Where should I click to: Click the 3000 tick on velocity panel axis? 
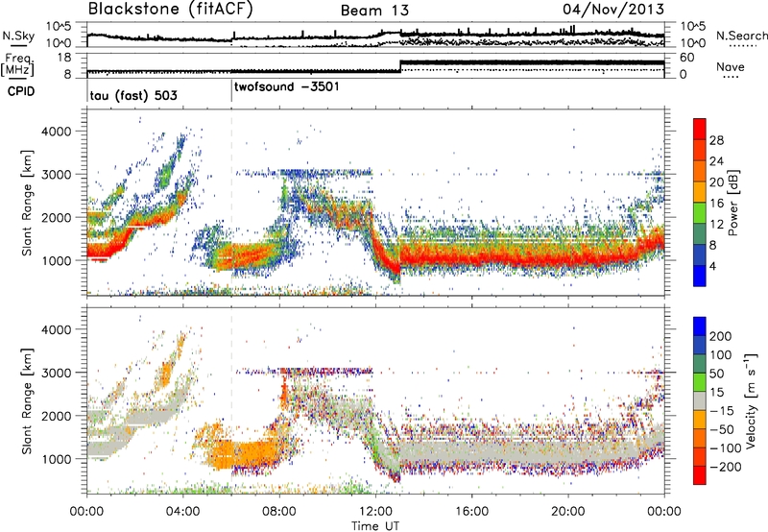[56, 373]
